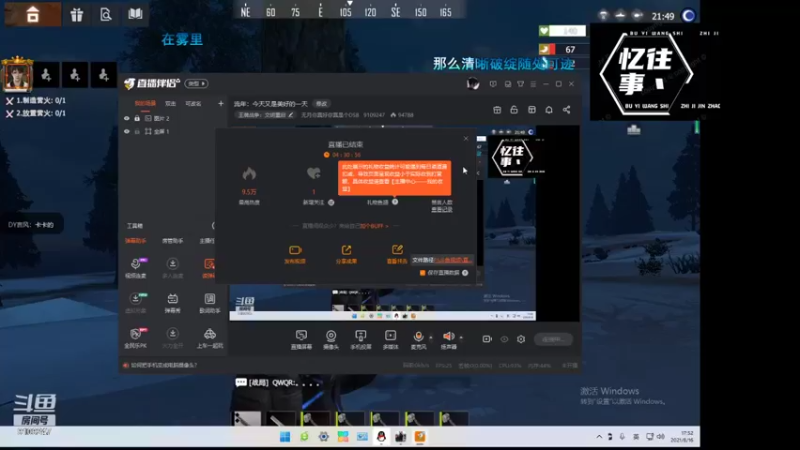800x450 pixels.
Task: Click the magnifier document icon in the game
Action: 106,14
